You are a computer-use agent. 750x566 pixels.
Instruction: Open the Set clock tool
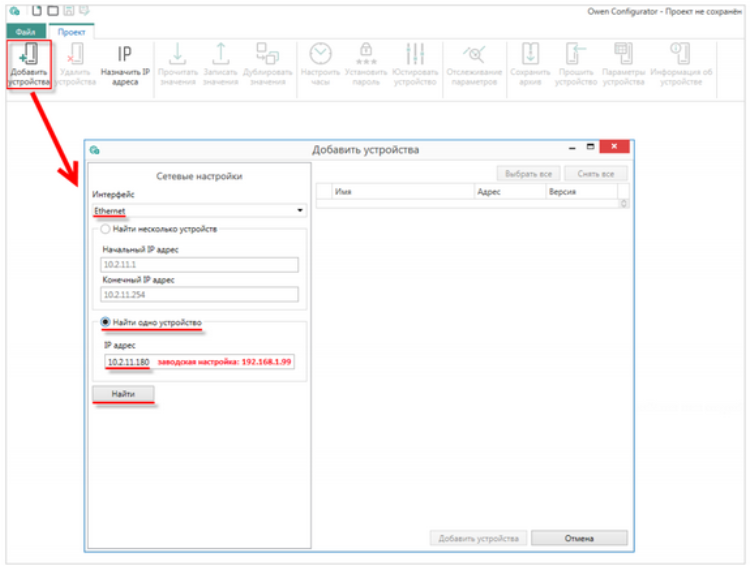tap(320, 64)
